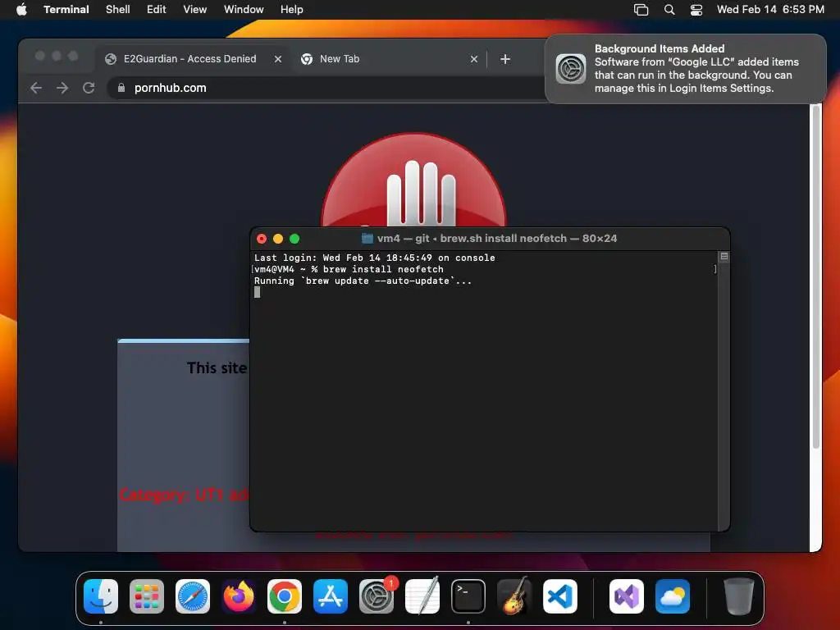The height and width of the screenshot is (630, 840).
Task: Open the Weather app in the Dock
Action: click(x=673, y=596)
